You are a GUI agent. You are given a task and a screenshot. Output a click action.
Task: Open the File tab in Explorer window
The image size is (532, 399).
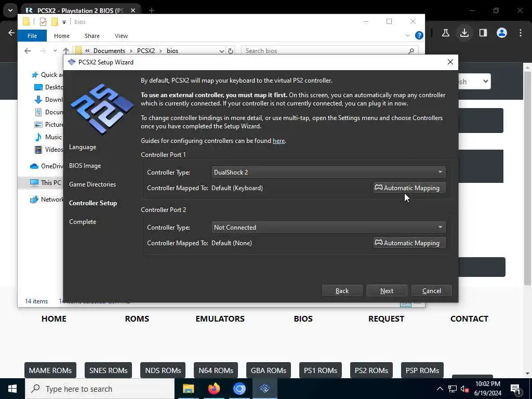32,36
